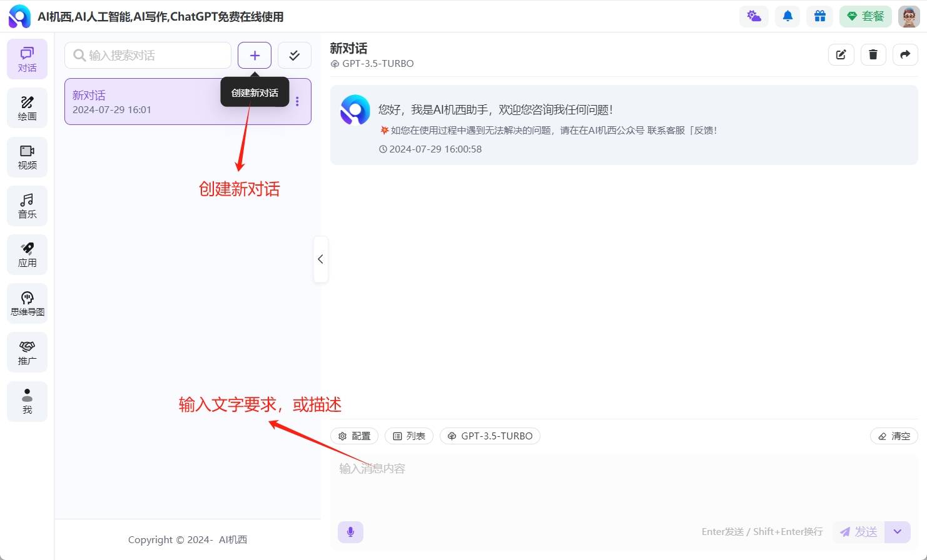927x560 pixels.
Task: Open the GPT-3.5-TURBO model selector
Action: click(x=490, y=436)
